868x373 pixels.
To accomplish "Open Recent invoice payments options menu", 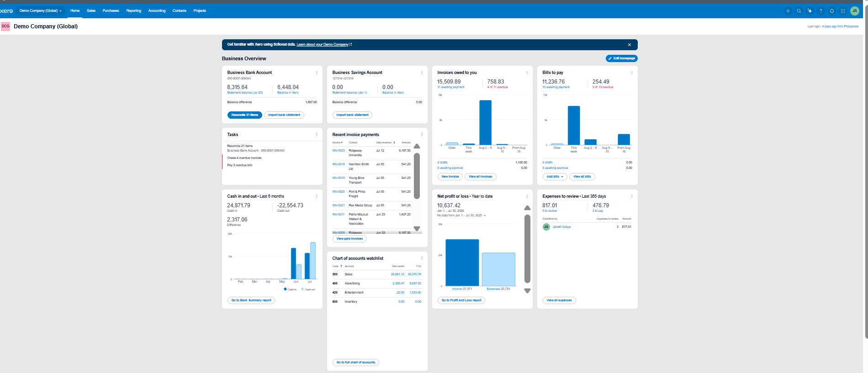I will pyautogui.click(x=422, y=135).
